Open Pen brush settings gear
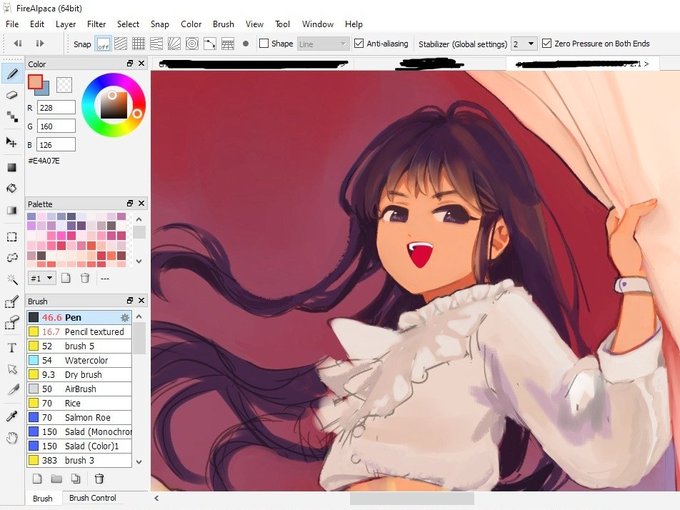 click(125, 317)
